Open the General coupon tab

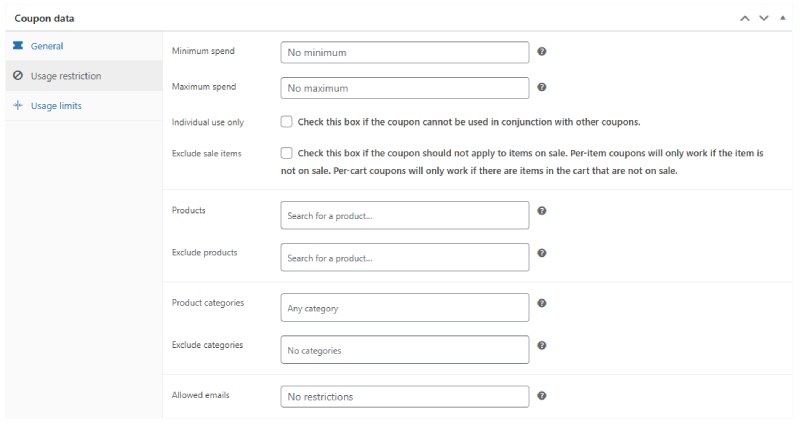click(x=47, y=46)
